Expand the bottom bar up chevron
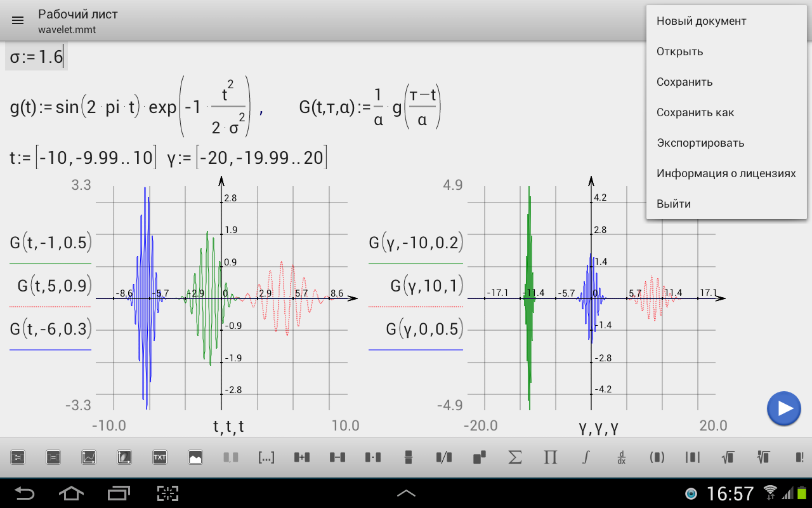Screen dimensions: 812x508 coord(406,493)
